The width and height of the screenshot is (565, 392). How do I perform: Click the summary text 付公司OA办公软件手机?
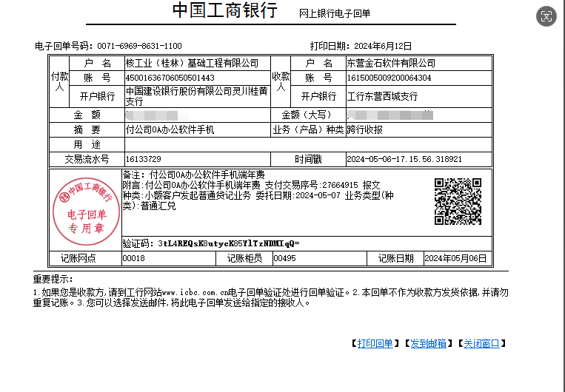point(170,129)
